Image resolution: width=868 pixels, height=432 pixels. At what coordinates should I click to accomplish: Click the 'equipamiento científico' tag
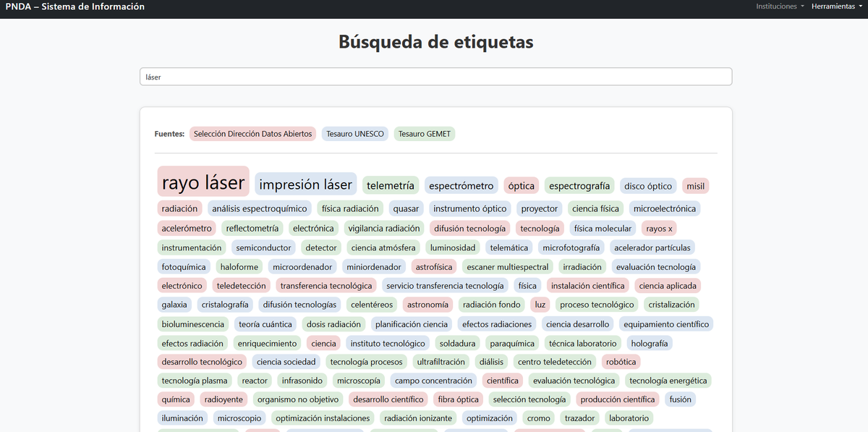(x=666, y=324)
